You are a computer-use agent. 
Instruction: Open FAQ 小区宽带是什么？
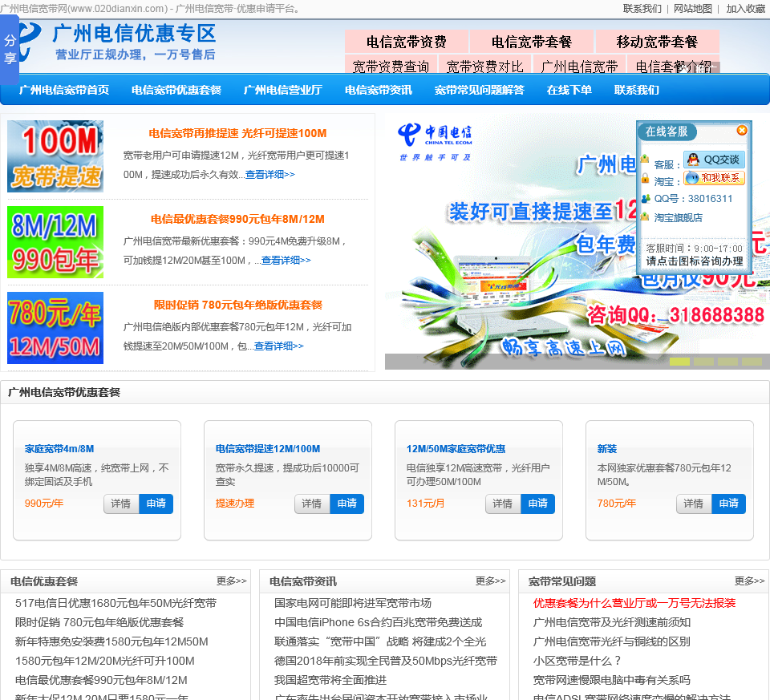pyautogui.click(x=577, y=661)
